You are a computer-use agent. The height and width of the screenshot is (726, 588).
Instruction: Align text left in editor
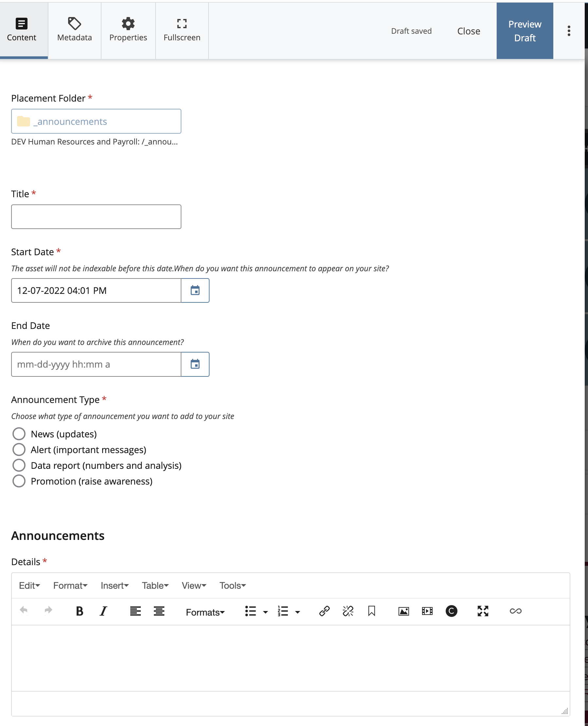tap(136, 611)
